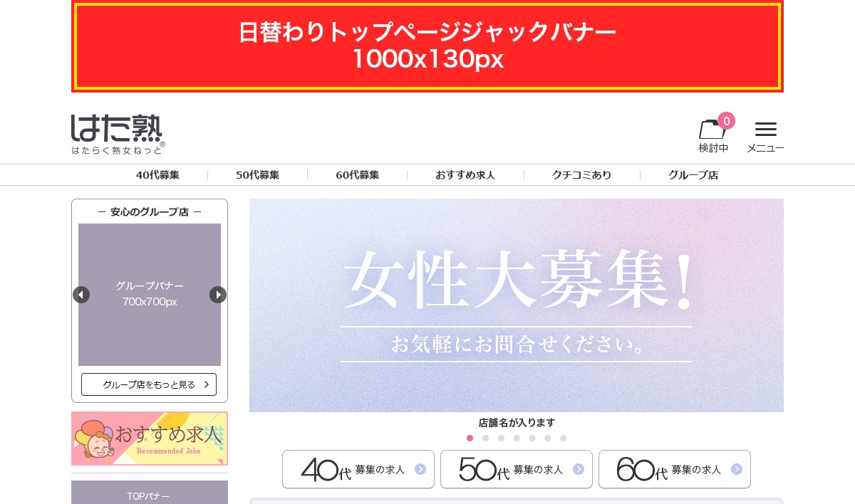Click the はた熟 site logo
This screenshot has width=855, height=504.
click(x=118, y=135)
